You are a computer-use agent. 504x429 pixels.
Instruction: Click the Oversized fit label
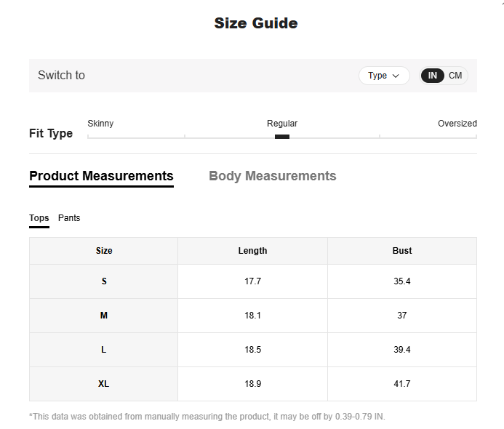pyautogui.click(x=457, y=124)
